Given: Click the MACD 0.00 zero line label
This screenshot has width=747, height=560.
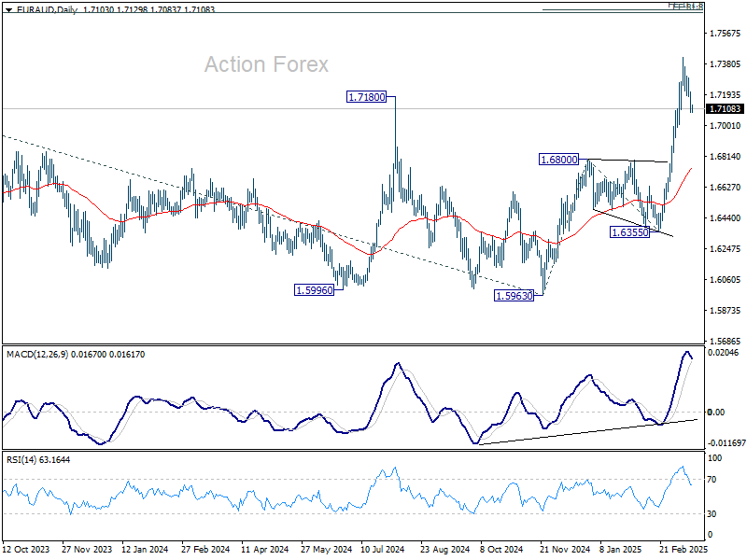Looking at the screenshot, I should click(716, 413).
